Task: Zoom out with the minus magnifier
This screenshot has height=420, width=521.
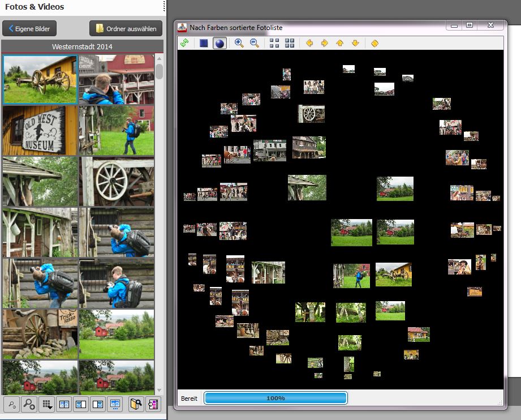Action: tap(255, 43)
